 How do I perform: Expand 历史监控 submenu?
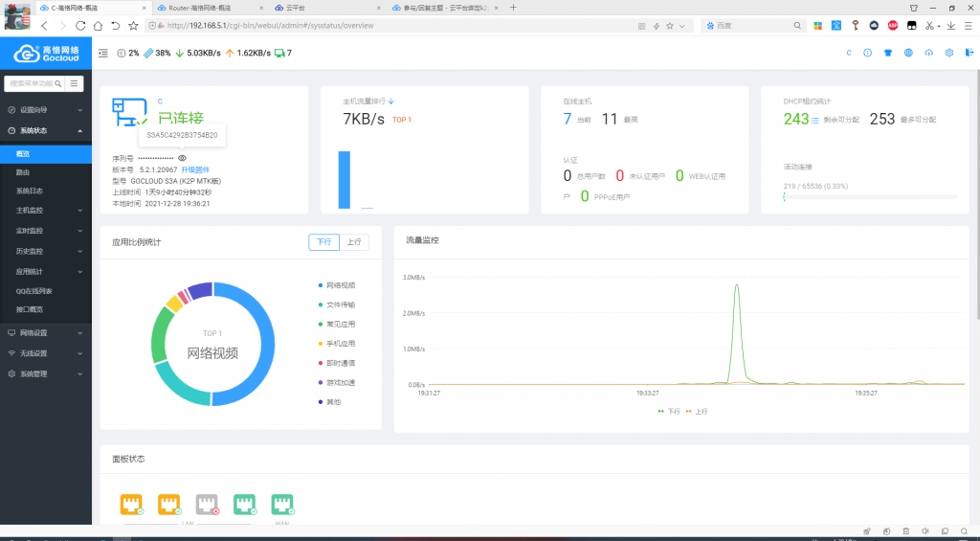tap(46, 252)
